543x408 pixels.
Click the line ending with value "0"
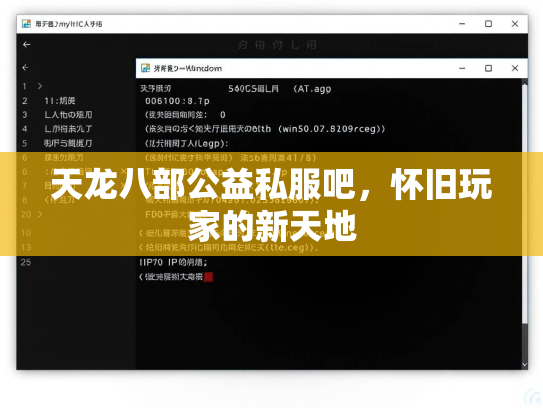coord(185,115)
